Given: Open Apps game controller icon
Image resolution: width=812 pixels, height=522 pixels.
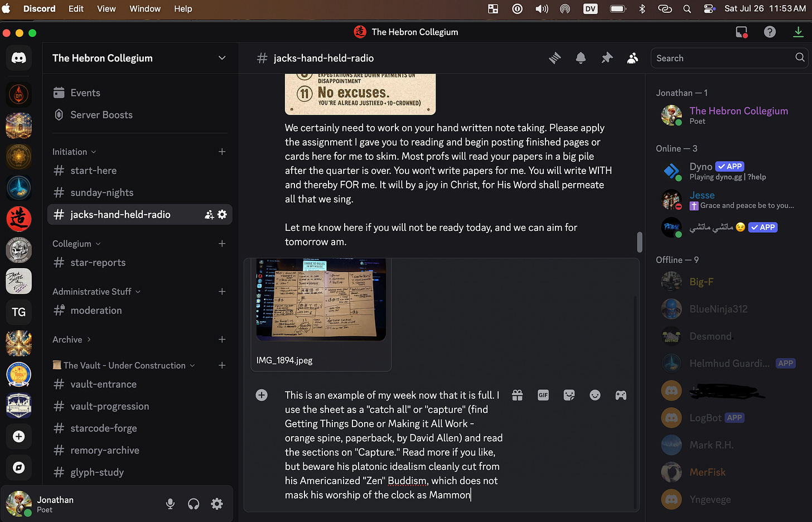Looking at the screenshot, I should click(x=621, y=395).
